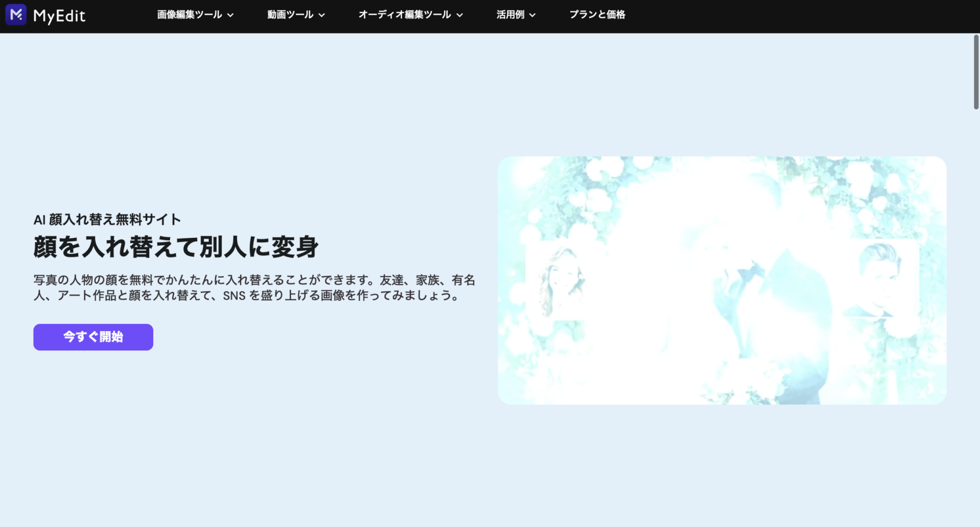
Task: Open the 動画ツール menu
Action: (290, 14)
